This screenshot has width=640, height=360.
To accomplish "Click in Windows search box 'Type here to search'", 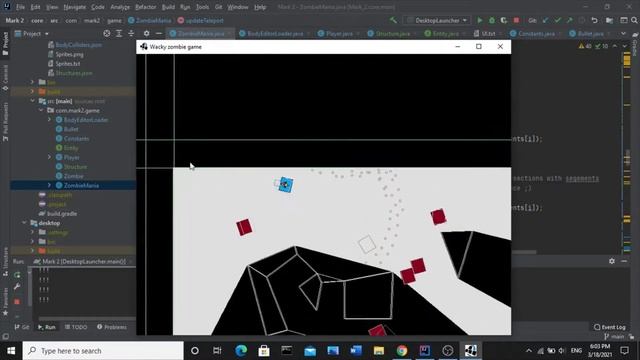I will click(103, 351).
